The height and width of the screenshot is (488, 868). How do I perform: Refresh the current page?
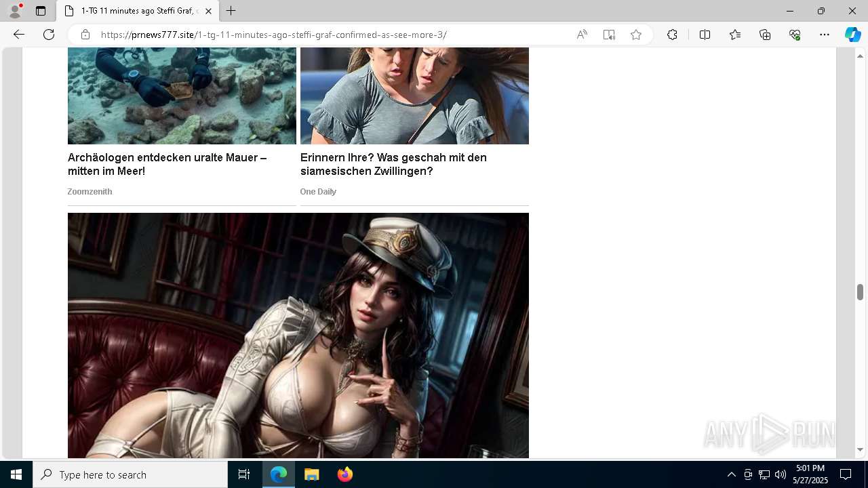tap(49, 35)
